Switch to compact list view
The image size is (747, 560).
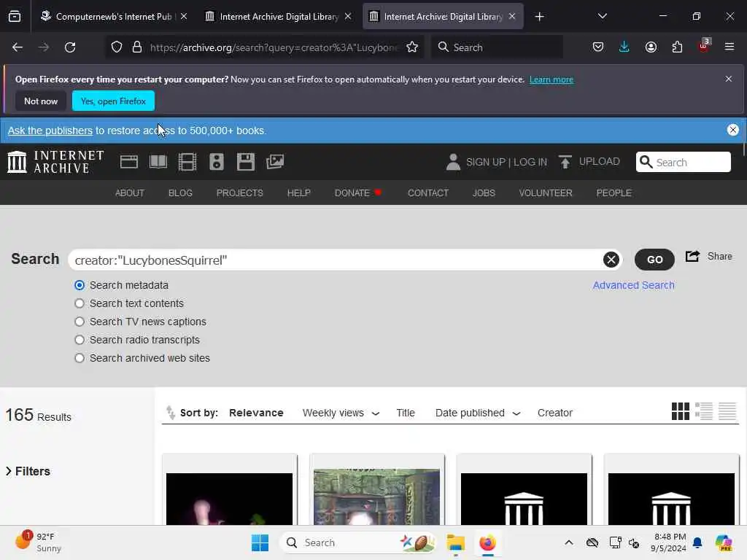pyautogui.click(x=727, y=411)
